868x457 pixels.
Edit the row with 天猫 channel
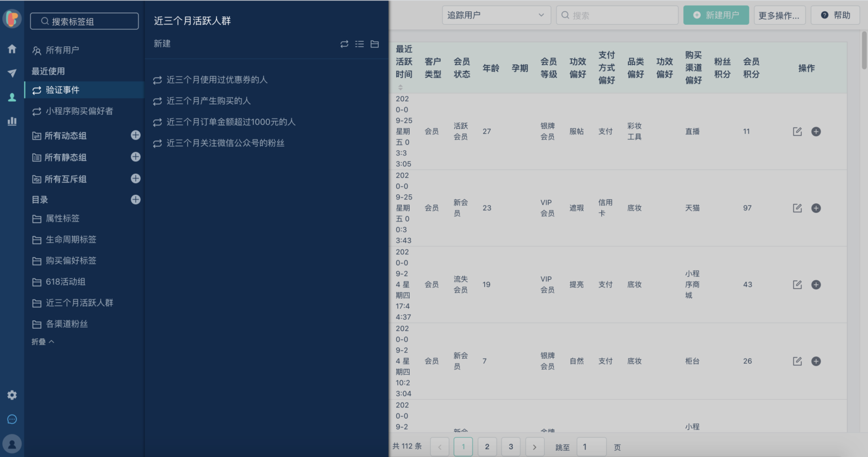pyautogui.click(x=797, y=208)
